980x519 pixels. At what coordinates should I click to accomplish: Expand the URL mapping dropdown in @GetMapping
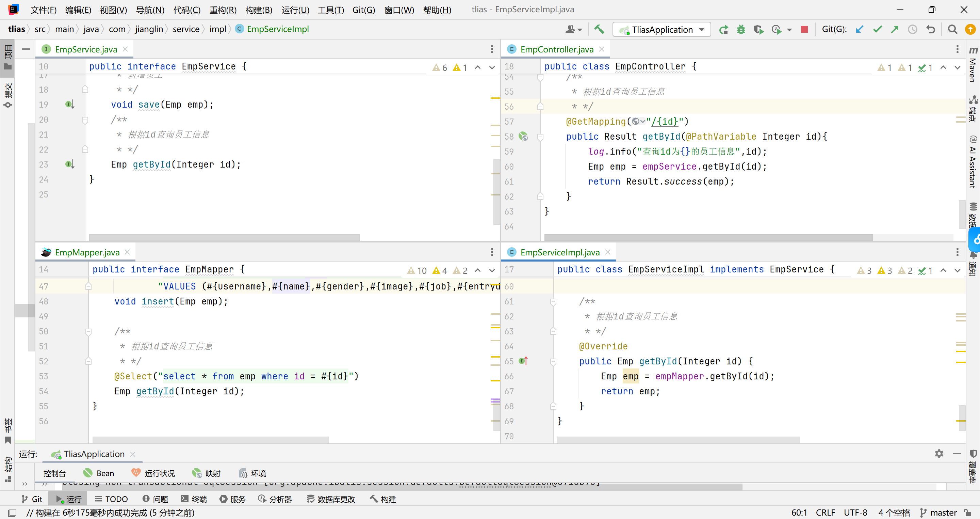(639, 122)
